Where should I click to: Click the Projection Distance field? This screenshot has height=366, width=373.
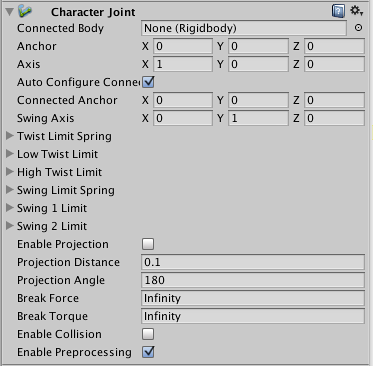click(x=253, y=262)
